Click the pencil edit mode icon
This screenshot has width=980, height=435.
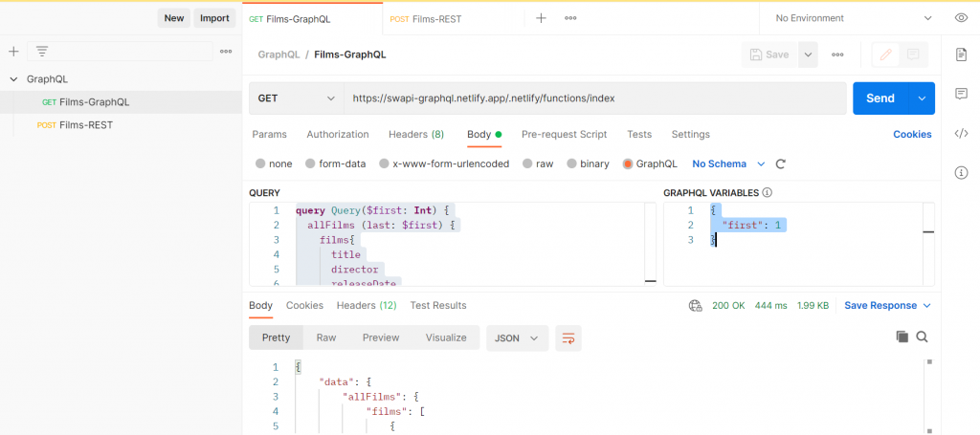[885, 54]
